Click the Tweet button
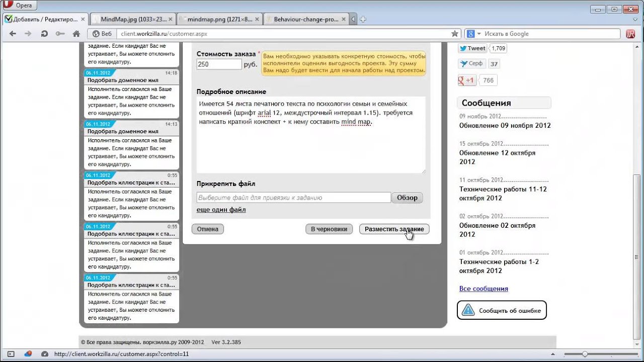The image size is (644, 362). pos(472,48)
